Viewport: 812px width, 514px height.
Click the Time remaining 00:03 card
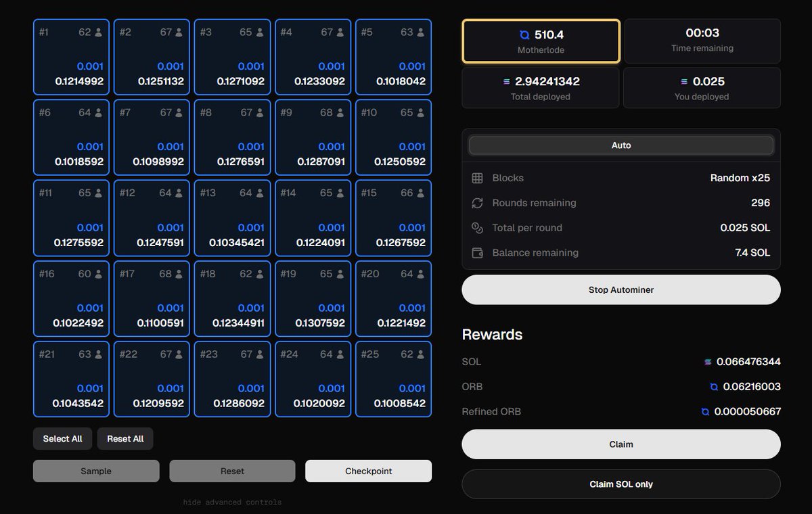pyautogui.click(x=702, y=41)
